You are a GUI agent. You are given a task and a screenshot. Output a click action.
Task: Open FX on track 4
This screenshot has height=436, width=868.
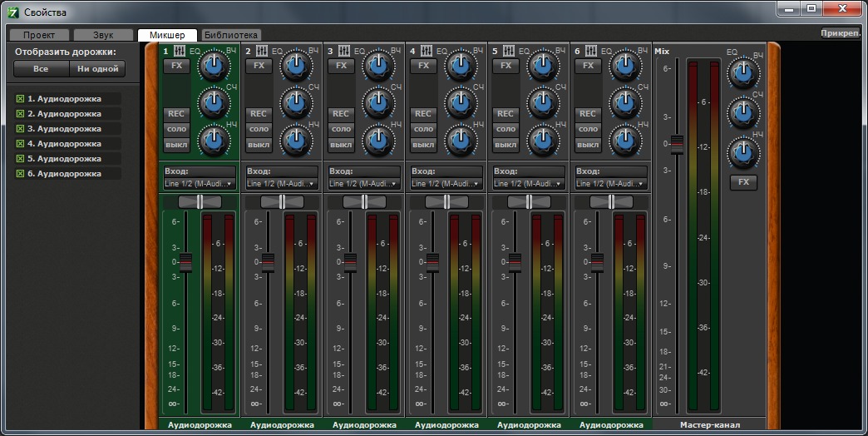(423, 66)
